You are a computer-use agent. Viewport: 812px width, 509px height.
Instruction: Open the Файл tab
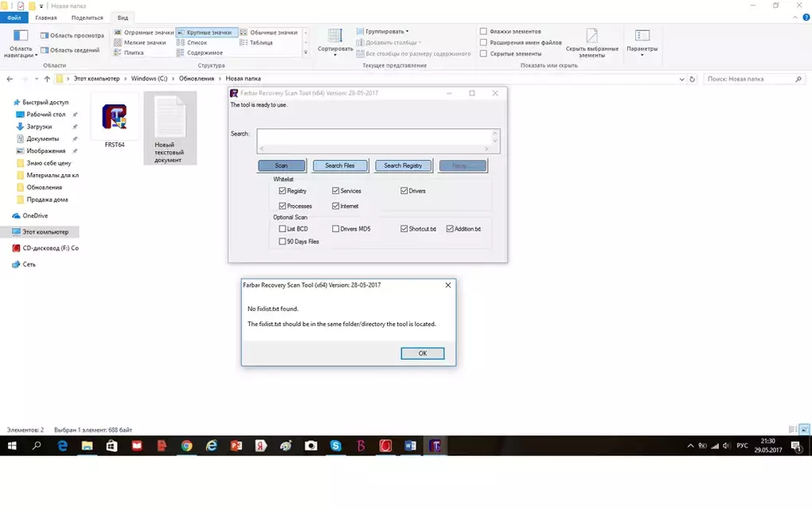(14, 17)
